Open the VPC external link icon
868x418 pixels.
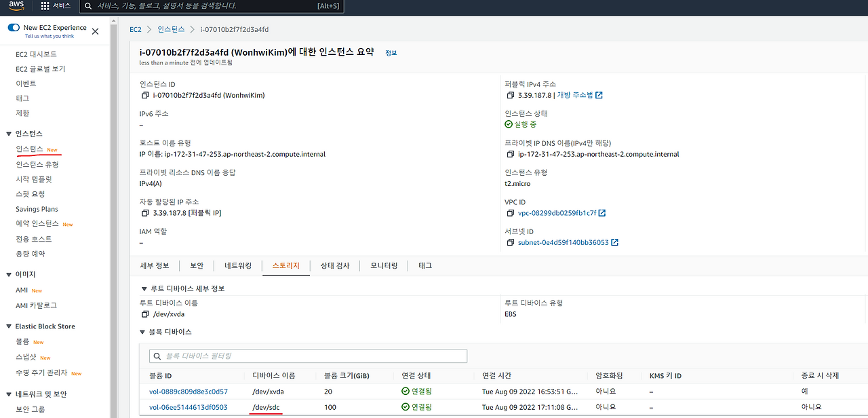(x=602, y=213)
